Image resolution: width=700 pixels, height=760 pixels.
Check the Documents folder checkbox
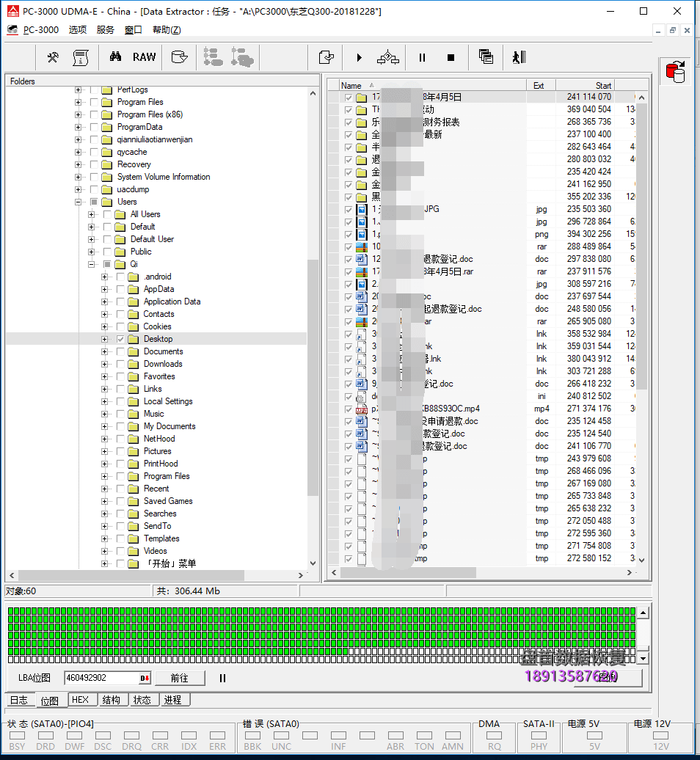120,352
